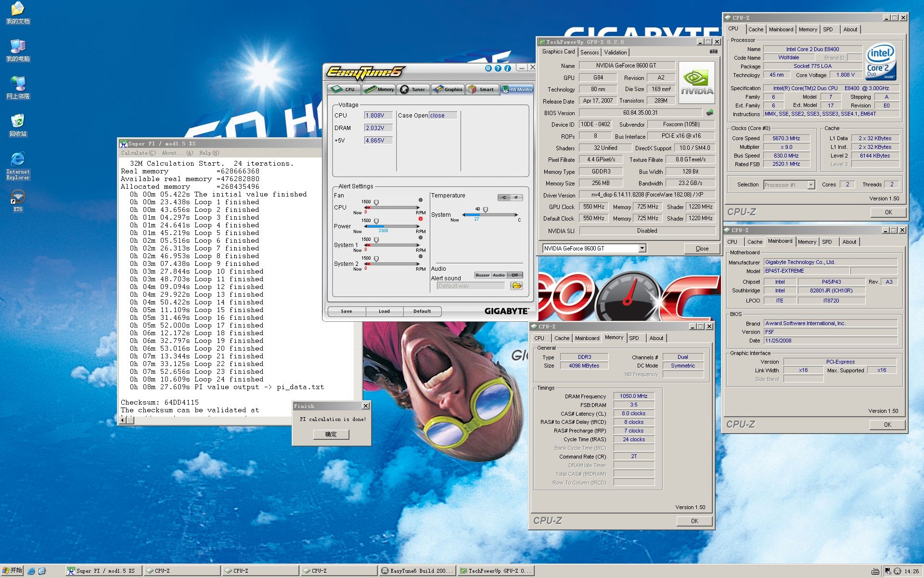Open the GPU selection dropdown in GPU-Z
This screenshot has width=924, height=578.
642,249
